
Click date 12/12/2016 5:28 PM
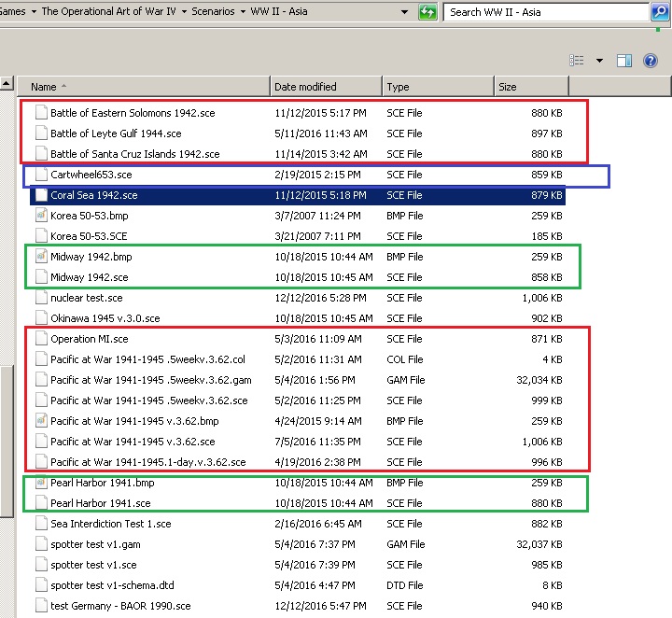(x=320, y=298)
